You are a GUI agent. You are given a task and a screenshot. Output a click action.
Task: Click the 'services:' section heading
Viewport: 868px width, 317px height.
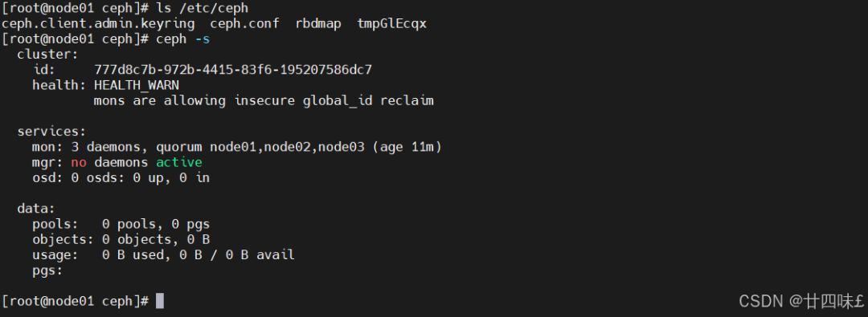coord(51,132)
